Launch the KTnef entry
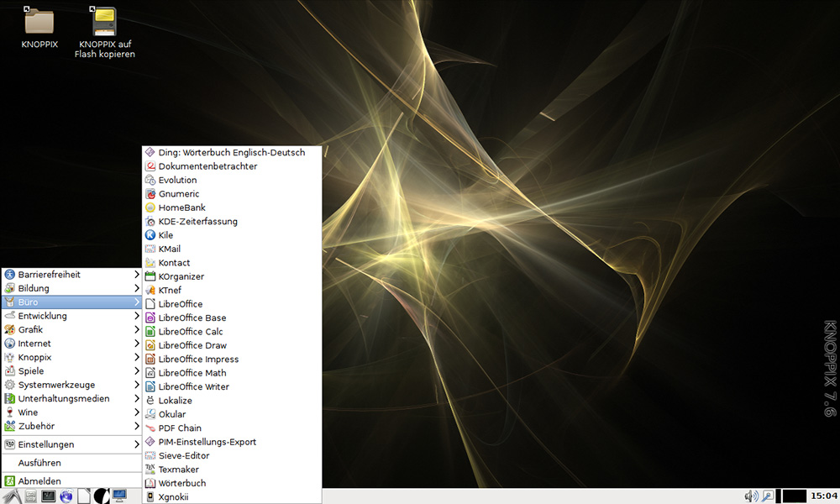 click(x=232, y=291)
